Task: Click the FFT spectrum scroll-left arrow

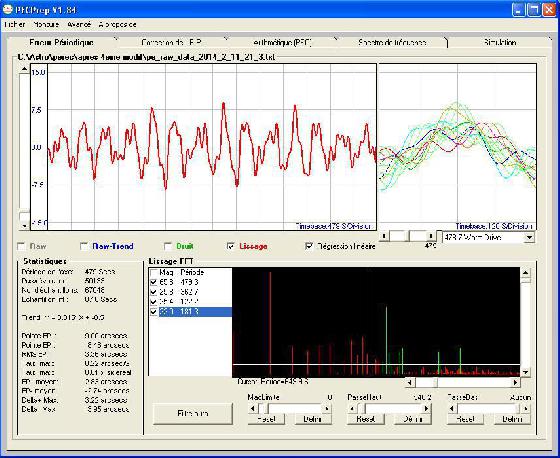Action: (x=410, y=382)
